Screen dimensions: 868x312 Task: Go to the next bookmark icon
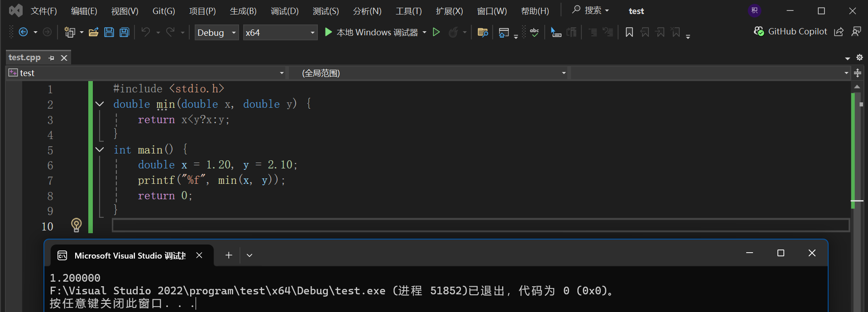[660, 32]
